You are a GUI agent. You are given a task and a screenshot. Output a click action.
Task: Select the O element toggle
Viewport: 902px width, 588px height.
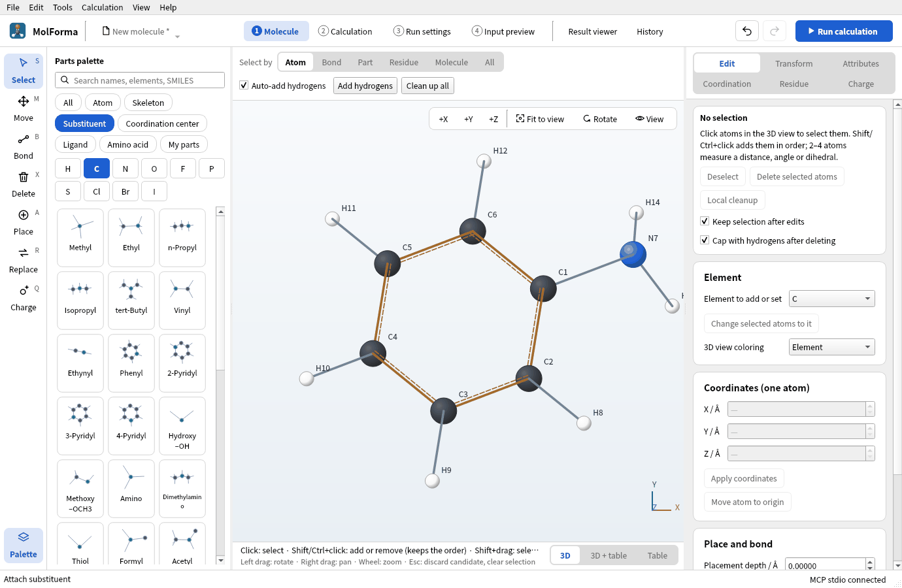(x=154, y=169)
